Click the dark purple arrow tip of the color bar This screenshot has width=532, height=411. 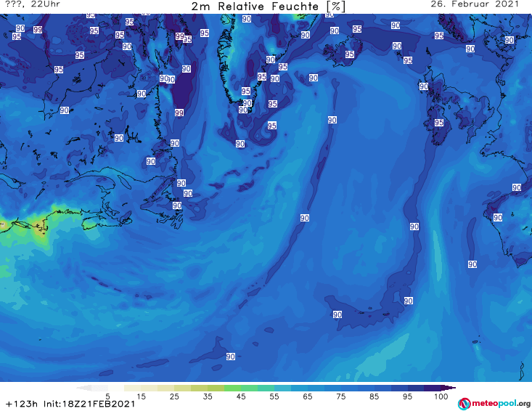(x=449, y=388)
